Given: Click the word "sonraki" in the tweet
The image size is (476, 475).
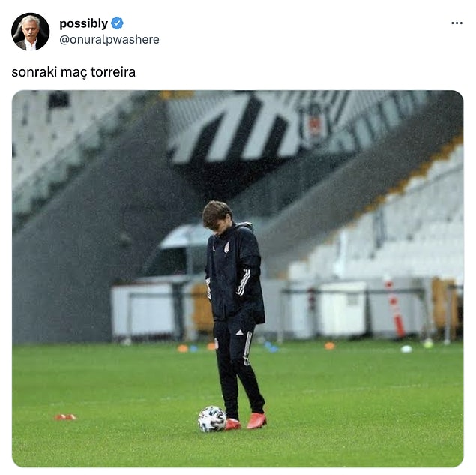Looking at the screenshot, I should [x=34, y=72].
